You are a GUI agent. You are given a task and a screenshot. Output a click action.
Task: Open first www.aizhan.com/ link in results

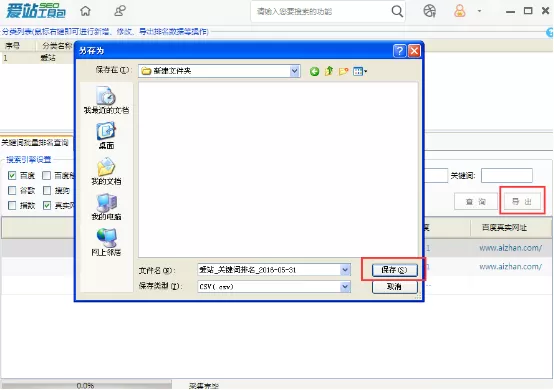point(511,248)
